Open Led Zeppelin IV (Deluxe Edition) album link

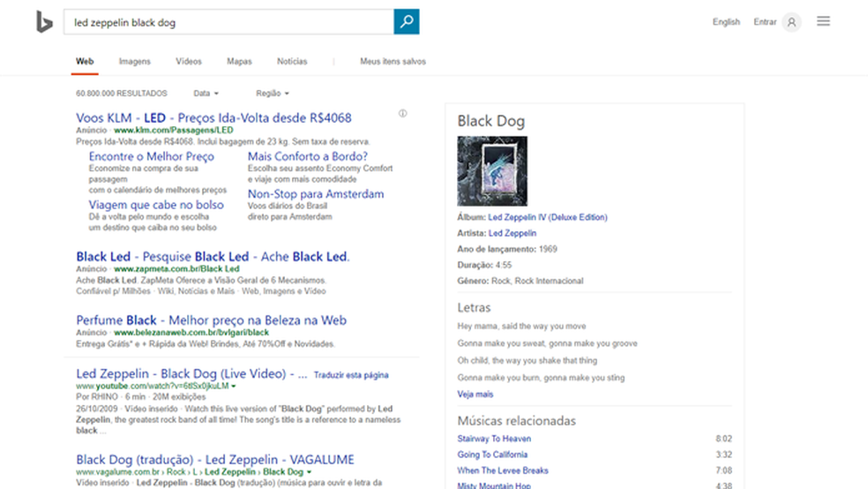click(548, 218)
